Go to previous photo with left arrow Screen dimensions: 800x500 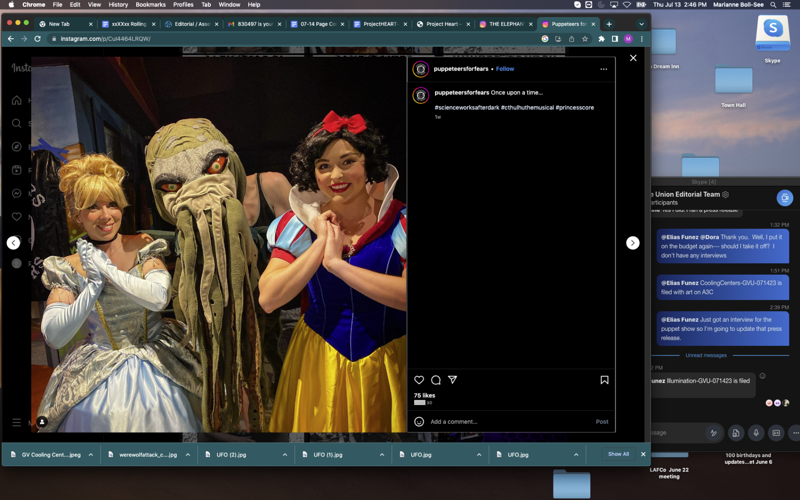point(13,243)
